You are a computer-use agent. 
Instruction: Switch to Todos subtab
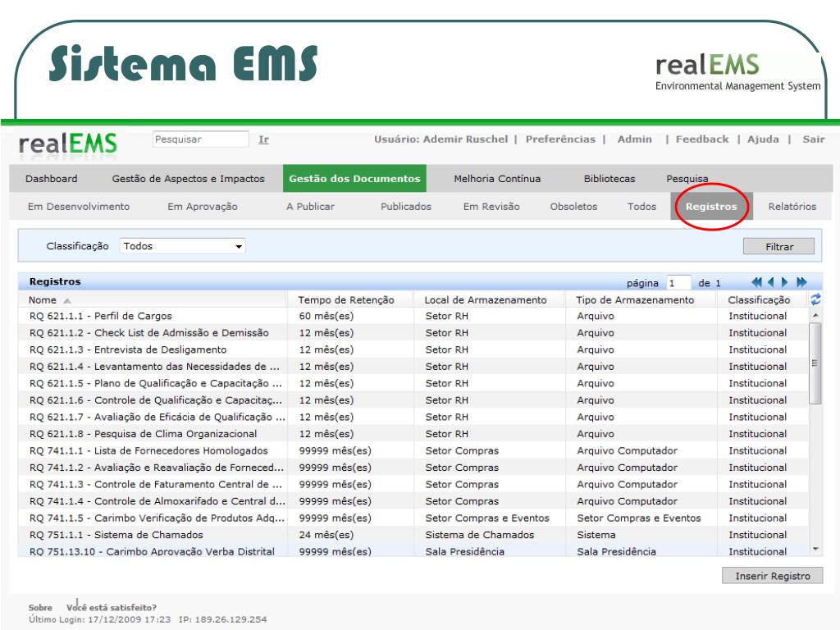(641, 206)
